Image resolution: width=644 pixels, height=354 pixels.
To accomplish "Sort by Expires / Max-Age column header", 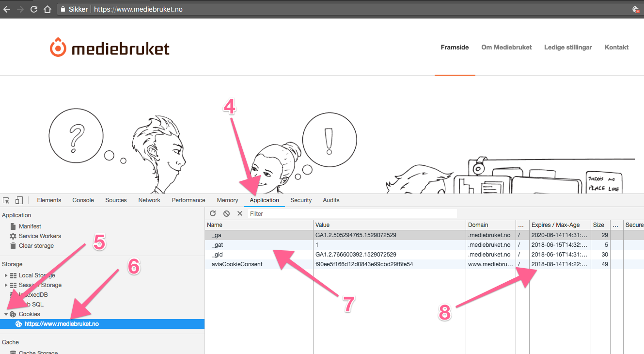I will tap(560, 225).
